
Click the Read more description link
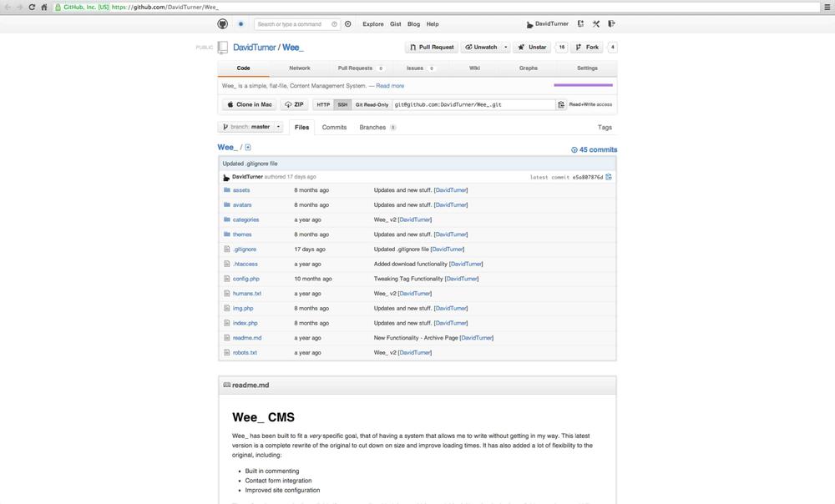coord(390,86)
